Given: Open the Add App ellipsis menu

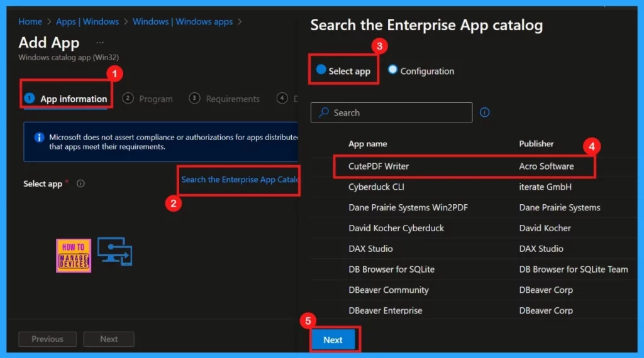Looking at the screenshot, I should [x=100, y=42].
